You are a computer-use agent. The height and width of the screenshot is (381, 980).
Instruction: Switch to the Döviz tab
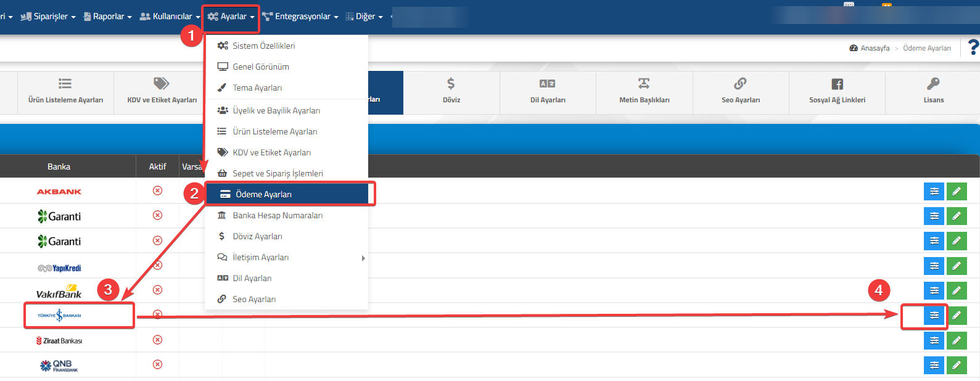coord(451,92)
